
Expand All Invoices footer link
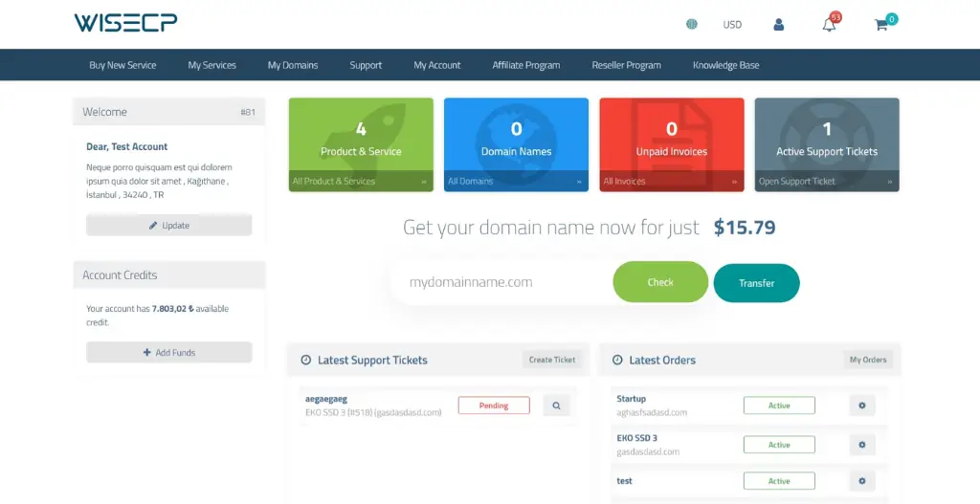[671, 181]
